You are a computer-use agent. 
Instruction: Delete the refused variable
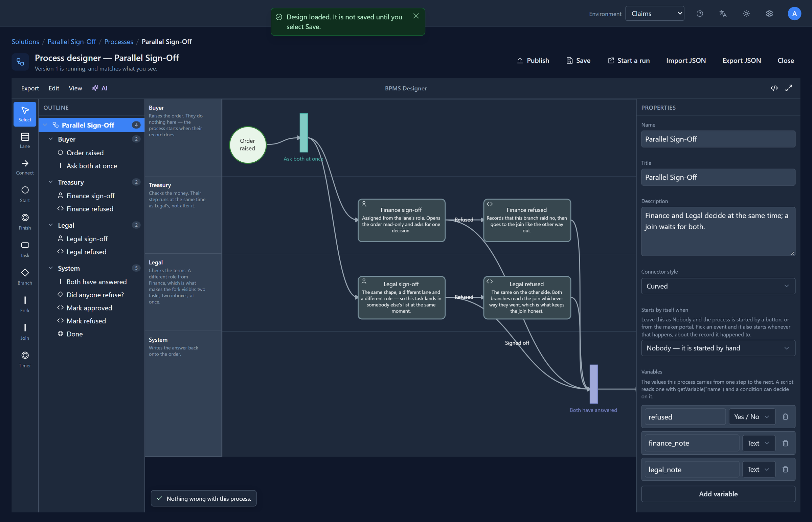(785, 416)
